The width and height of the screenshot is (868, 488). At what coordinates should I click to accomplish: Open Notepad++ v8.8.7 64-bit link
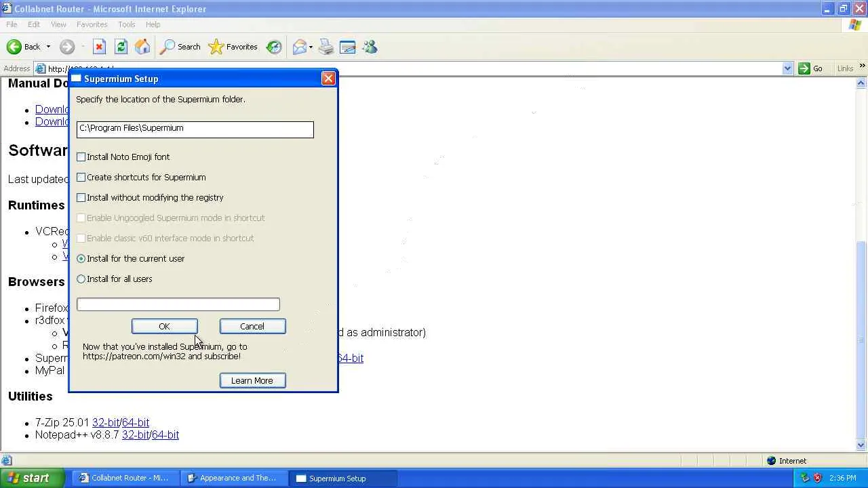click(165, 435)
